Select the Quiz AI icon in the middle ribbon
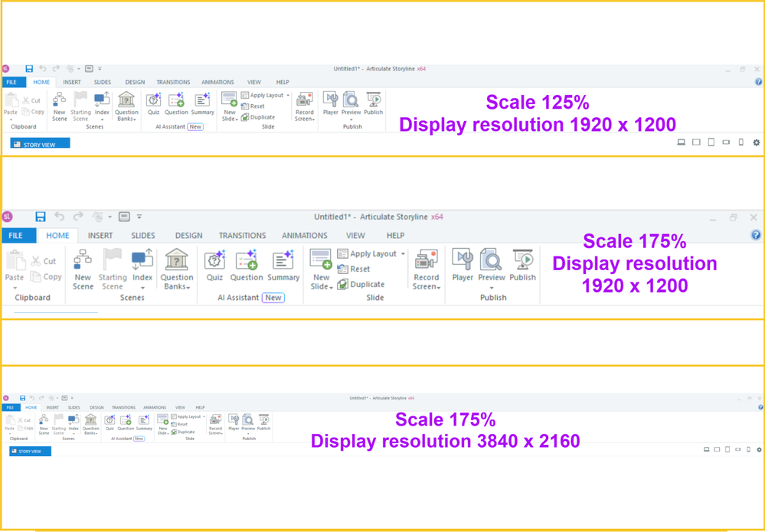 tap(214, 261)
